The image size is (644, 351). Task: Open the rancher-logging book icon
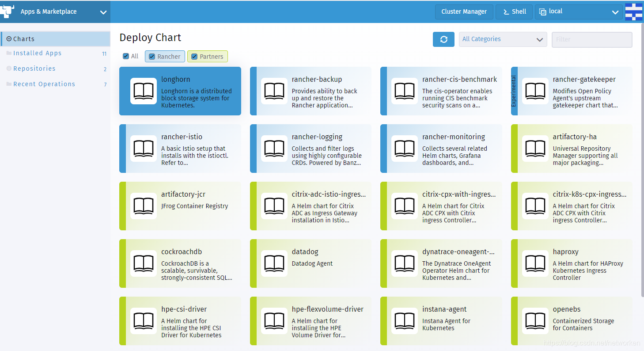tap(274, 149)
